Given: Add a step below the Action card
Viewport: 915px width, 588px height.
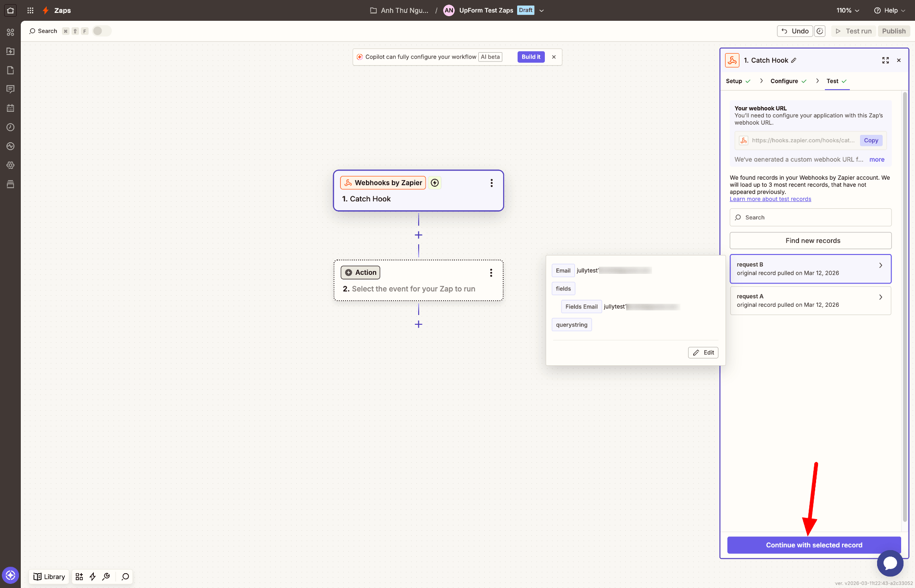Looking at the screenshot, I should pyautogui.click(x=419, y=324).
